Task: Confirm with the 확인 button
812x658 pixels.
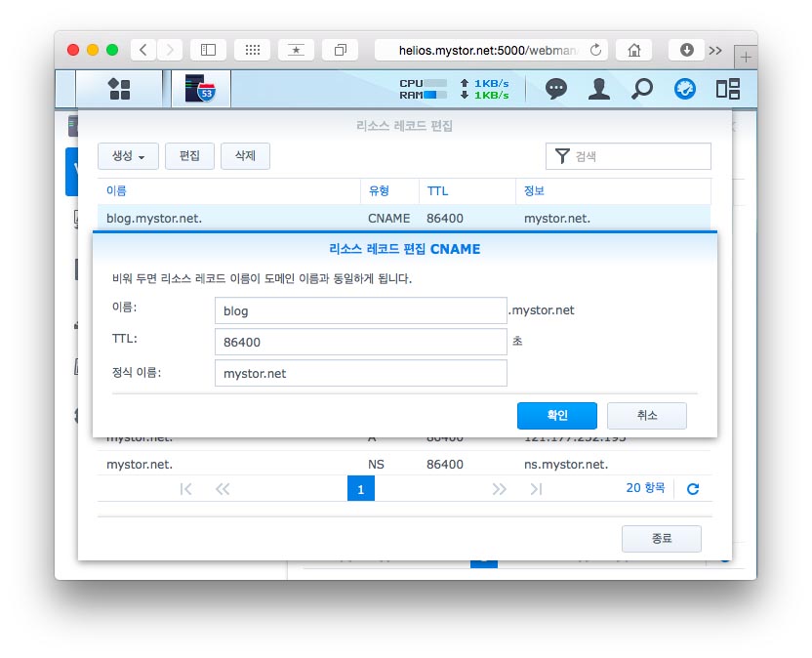Action: point(556,415)
